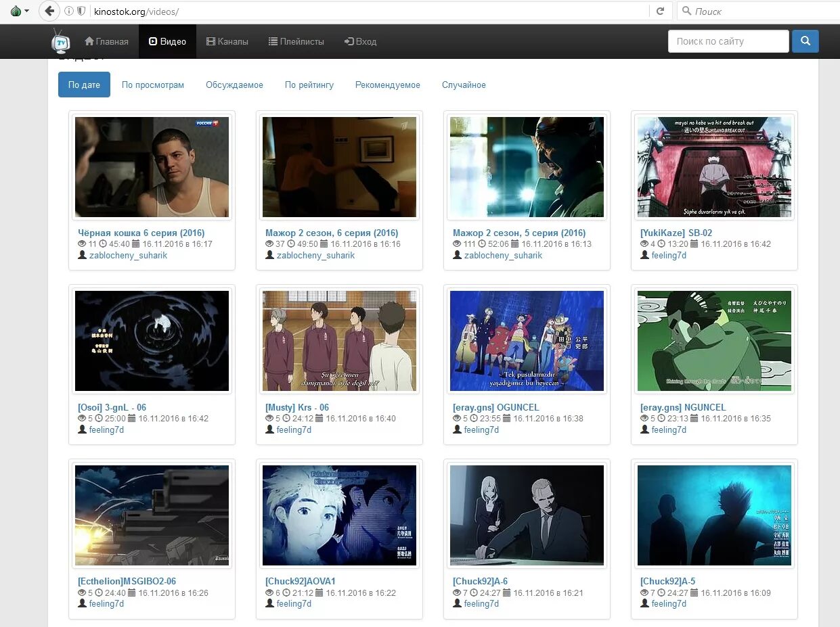Select the По дате sorting tab
The height and width of the screenshot is (627, 840).
(84, 85)
